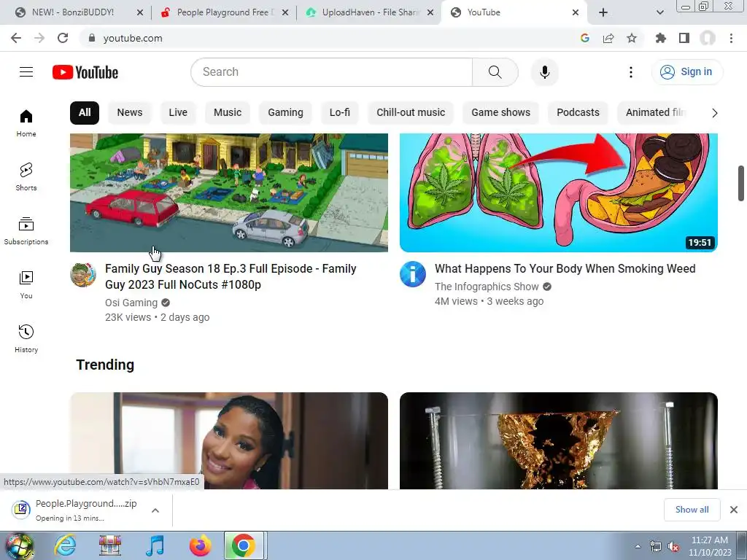The width and height of the screenshot is (747, 560).
Task: Click in the YouTube search field
Action: 331,72
